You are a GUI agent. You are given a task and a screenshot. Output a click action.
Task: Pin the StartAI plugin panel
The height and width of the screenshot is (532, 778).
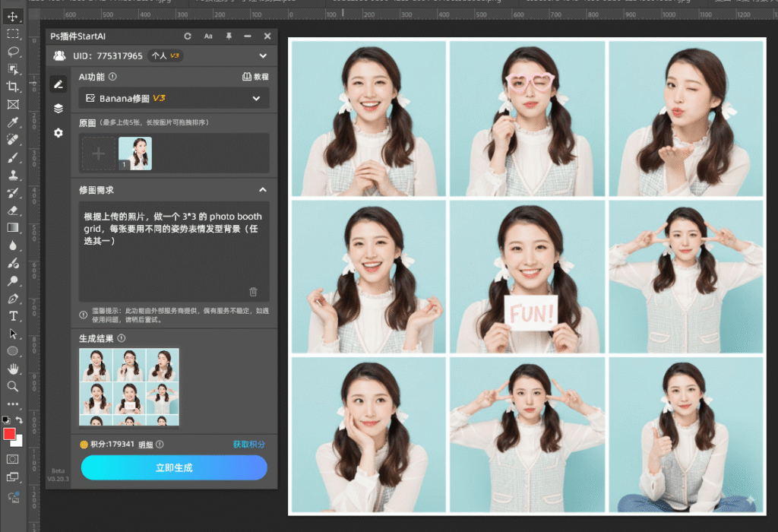pos(229,36)
